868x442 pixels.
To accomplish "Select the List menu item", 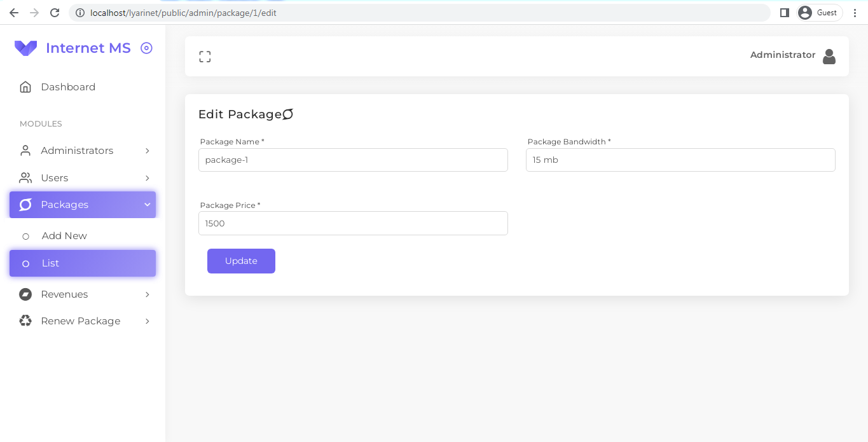I will click(x=50, y=263).
